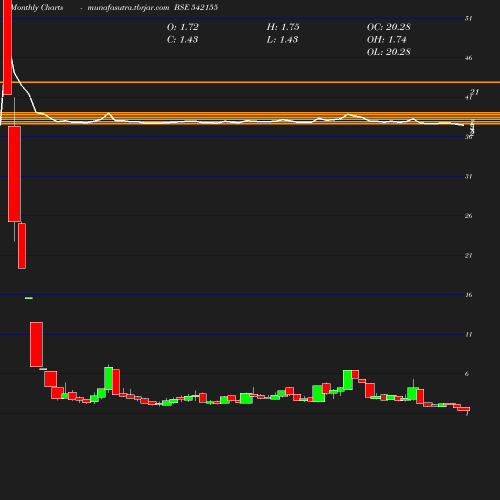Click the price axis label 11
Image resolution: width=500 pixels, height=500 pixels.
point(469,334)
